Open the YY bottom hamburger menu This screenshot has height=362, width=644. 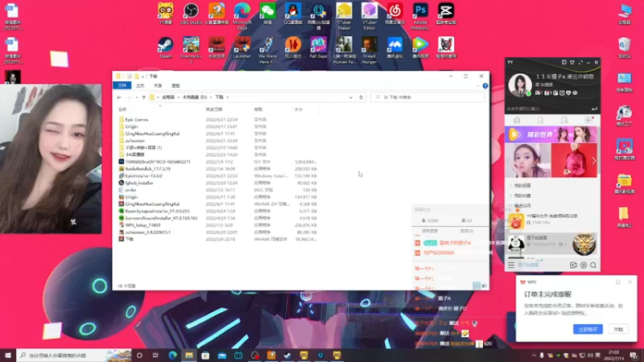(511, 265)
